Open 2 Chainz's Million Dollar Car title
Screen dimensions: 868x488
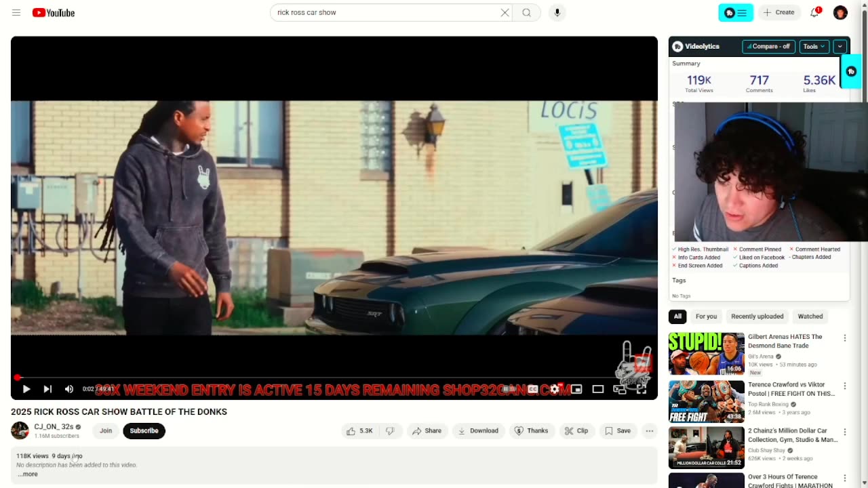[x=793, y=435]
